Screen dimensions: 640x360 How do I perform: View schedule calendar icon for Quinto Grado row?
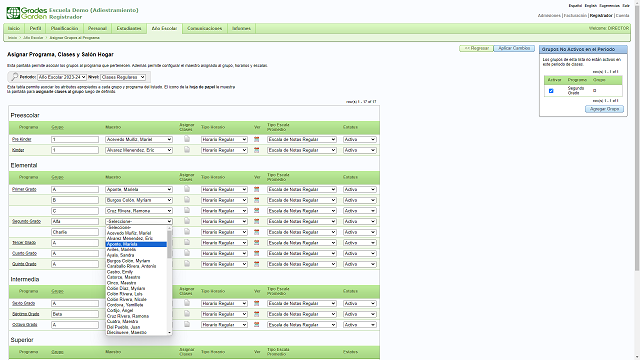click(256, 264)
